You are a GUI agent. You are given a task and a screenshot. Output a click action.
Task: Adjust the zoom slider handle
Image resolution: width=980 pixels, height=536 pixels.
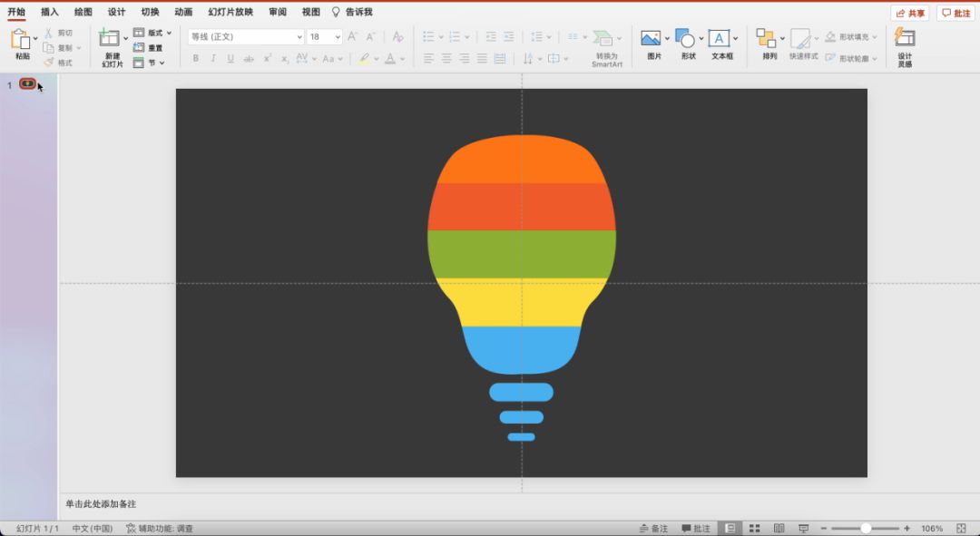coord(866,529)
